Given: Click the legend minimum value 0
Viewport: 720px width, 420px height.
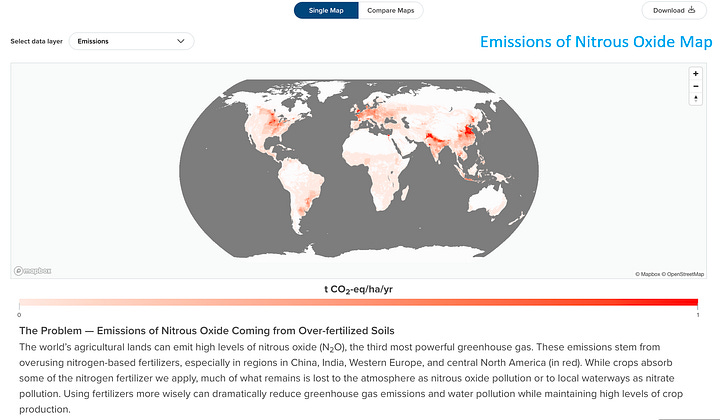Looking at the screenshot, I should (19, 315).
